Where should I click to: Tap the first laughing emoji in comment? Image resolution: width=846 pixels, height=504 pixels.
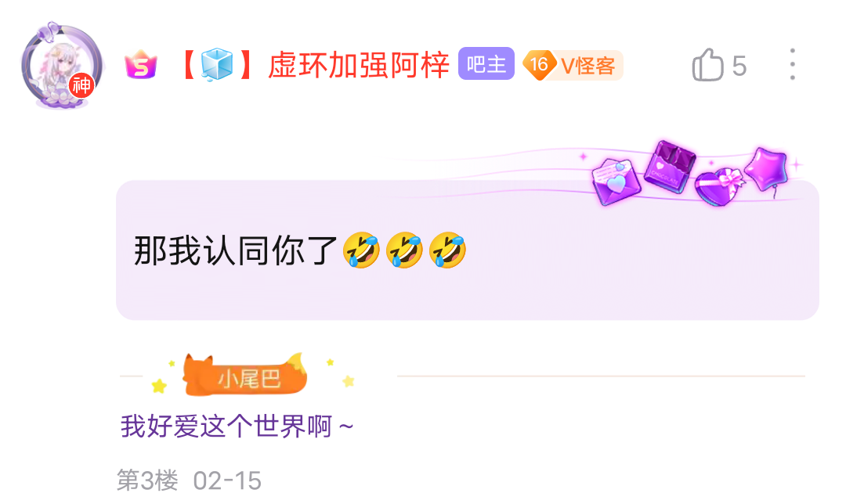click(x=361, y=250)
